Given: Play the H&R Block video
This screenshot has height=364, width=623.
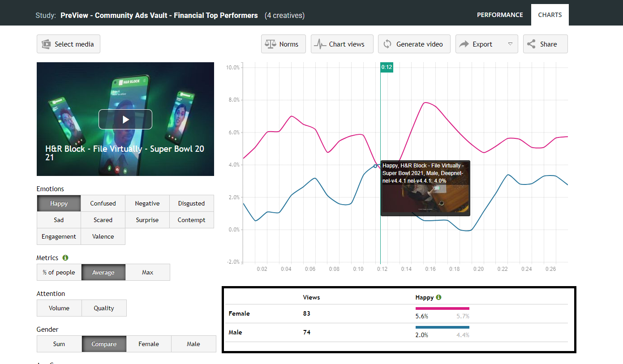Looking at the screenshot, I should pos(125,119).
